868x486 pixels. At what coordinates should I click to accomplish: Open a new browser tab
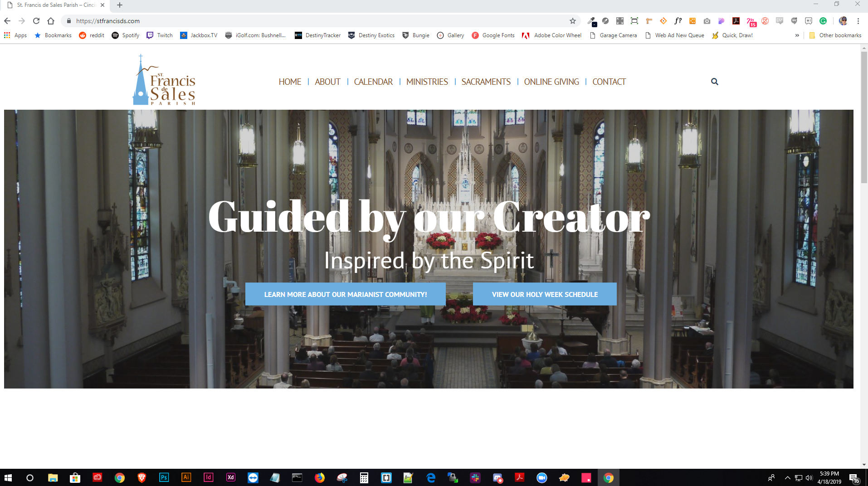pyautogui.click(x=120, y=5)
